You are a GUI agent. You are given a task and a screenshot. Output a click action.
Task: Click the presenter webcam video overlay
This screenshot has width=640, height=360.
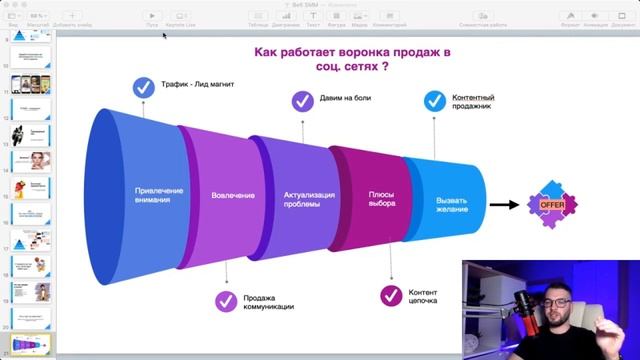point(551,310)
